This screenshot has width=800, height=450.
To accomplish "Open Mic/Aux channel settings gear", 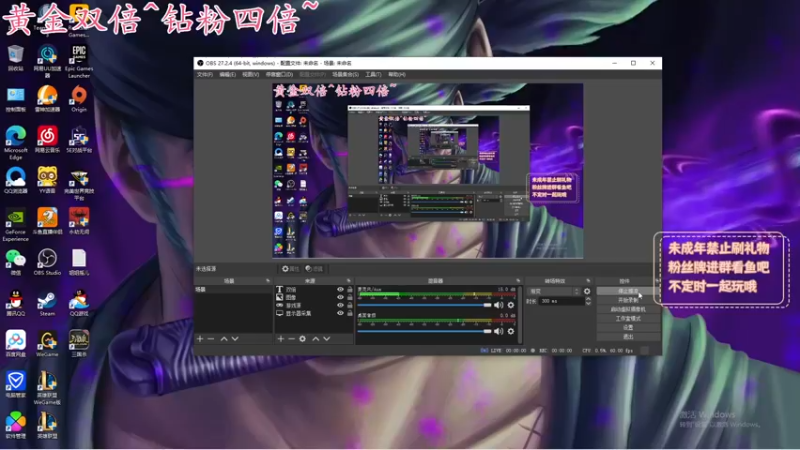I will (511, 305).
